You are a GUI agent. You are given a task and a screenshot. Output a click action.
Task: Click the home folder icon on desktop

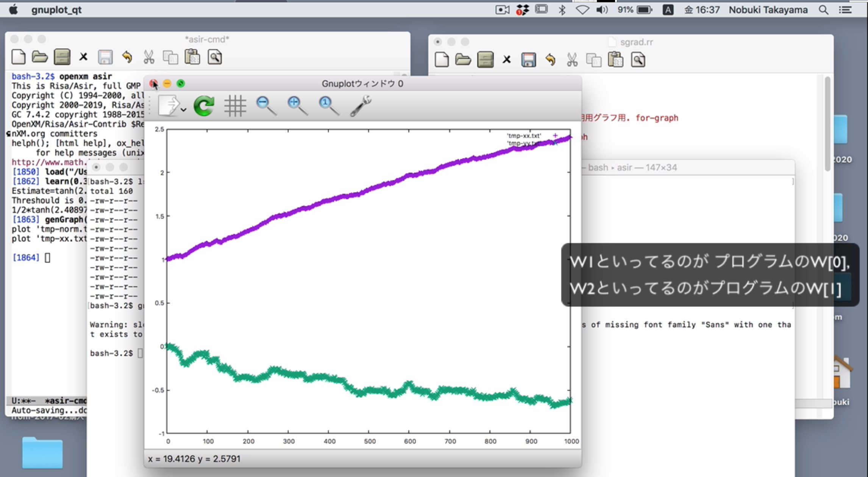click(842, 373)
